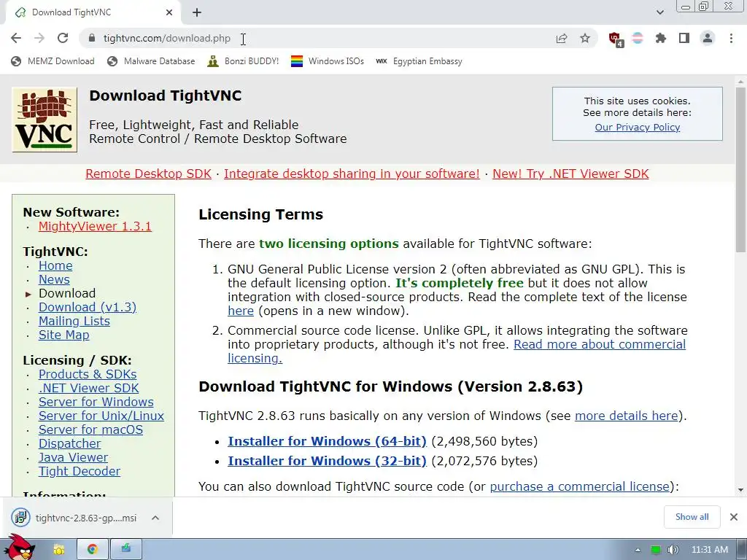Open Products & SDKs link
Viewport: 747px width, 560px height.
tap(88, 374)
